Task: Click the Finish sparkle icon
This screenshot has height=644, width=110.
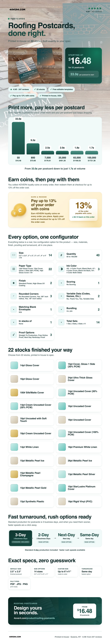Action: 14,283
